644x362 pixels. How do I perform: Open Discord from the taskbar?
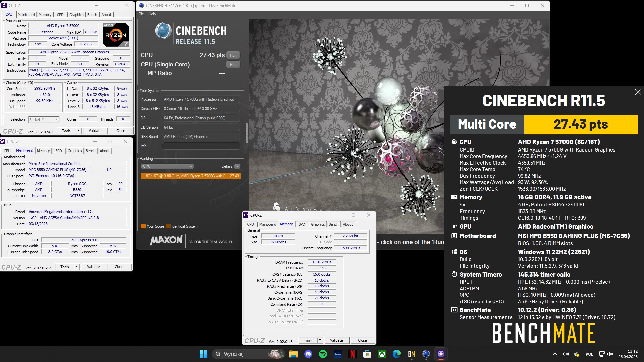(308, 354)
